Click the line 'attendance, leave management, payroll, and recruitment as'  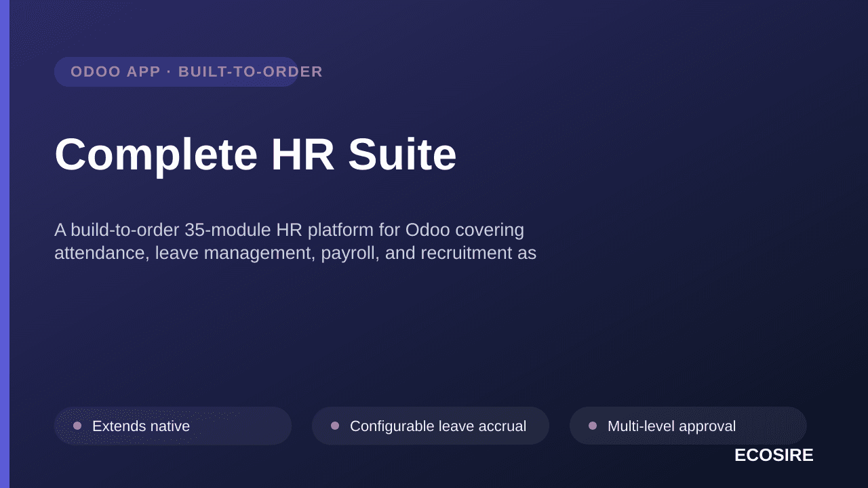click(296, 253)
